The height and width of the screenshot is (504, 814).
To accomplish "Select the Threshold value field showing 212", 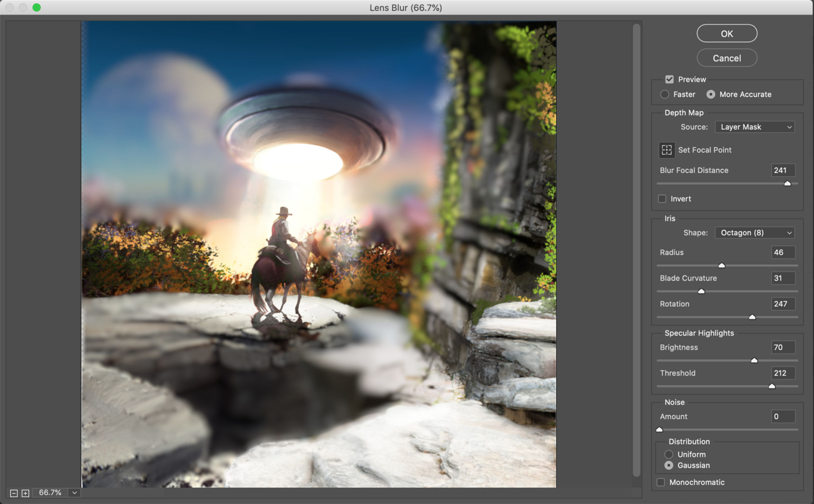I will [x=783, y=373].
